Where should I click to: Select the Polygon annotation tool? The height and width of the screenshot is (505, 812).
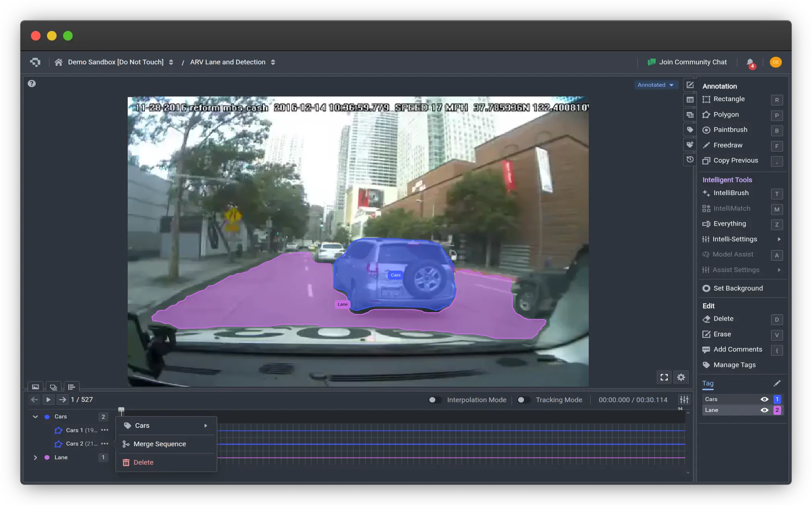click(726, 115)
